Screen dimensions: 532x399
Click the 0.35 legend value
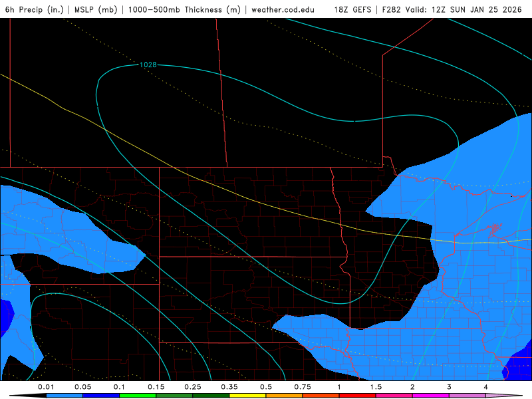pos(229,387)
